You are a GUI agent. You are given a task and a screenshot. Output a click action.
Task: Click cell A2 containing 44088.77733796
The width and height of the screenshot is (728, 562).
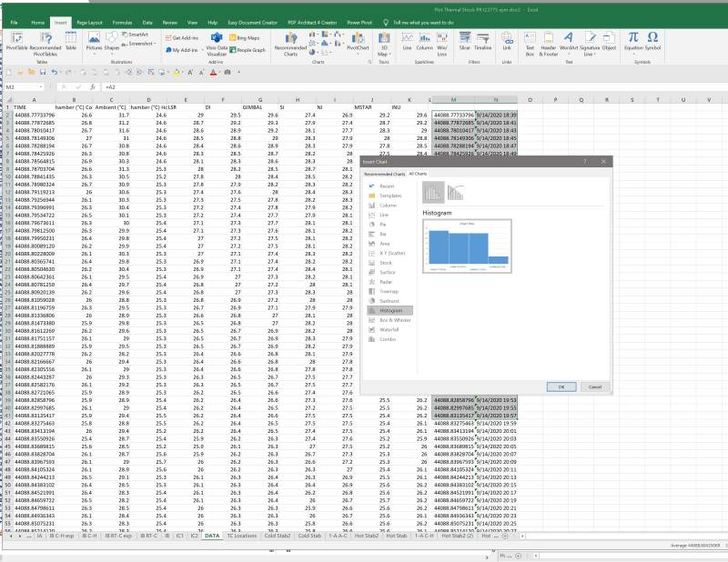pos(35,115)
